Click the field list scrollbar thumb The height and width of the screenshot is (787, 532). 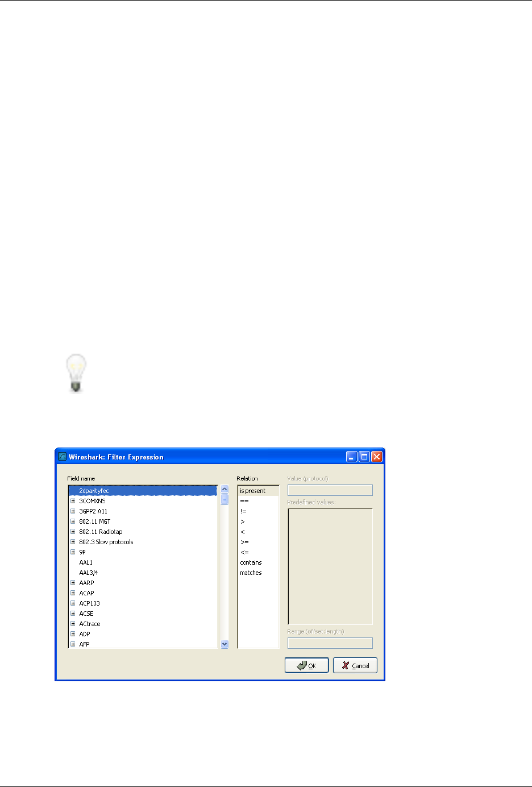[x=225, y=499]
